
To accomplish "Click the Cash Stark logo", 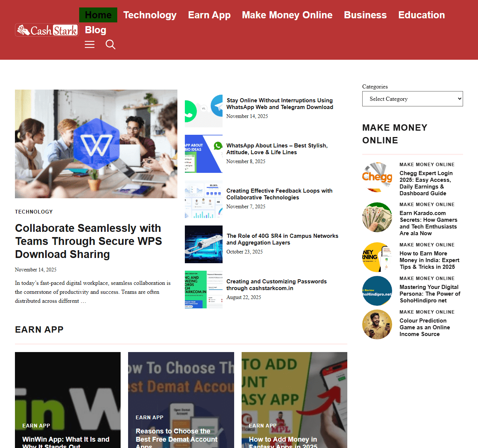I will pyautogui.click(x=47, y=30).
